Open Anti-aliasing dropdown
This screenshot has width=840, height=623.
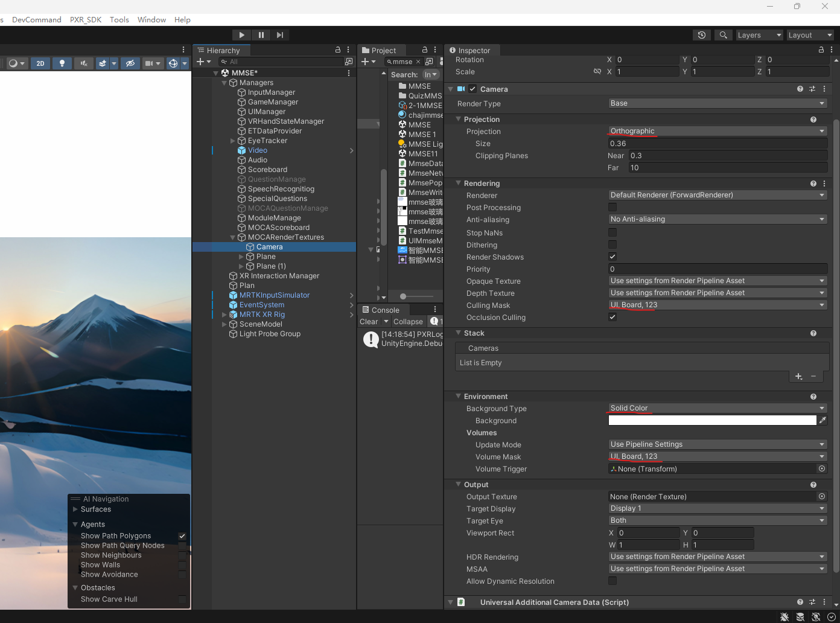717,219
